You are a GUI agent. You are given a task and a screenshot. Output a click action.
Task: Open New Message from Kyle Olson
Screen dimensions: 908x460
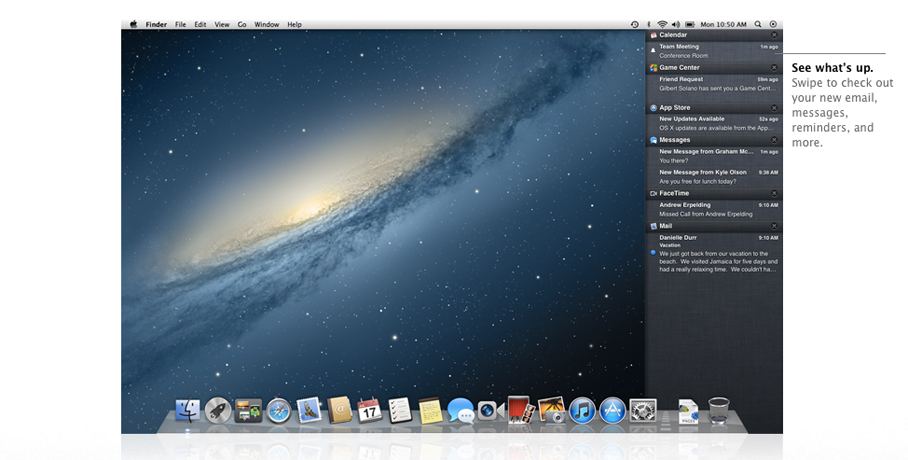[714, 177]
